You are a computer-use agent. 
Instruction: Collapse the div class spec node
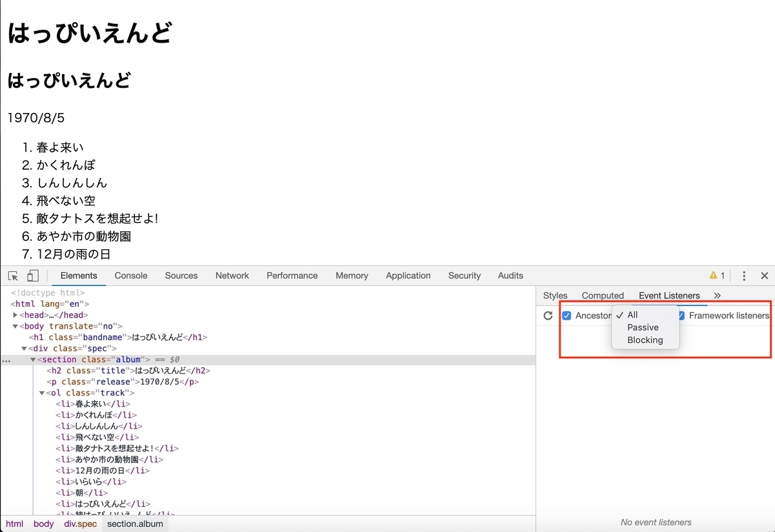[24, 349]
